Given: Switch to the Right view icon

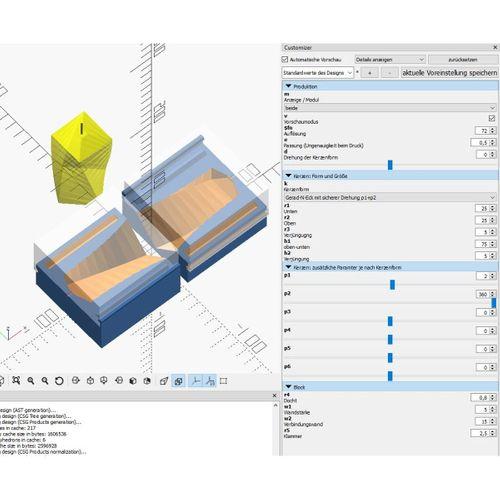Looking at the screenshot, I should [x=76, y=380].
